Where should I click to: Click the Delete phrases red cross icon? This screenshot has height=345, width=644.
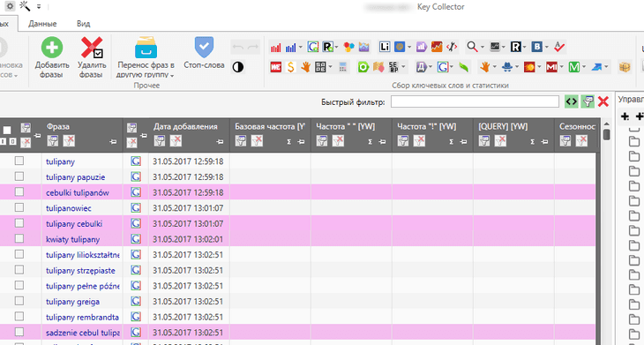(x=92, y=48)
